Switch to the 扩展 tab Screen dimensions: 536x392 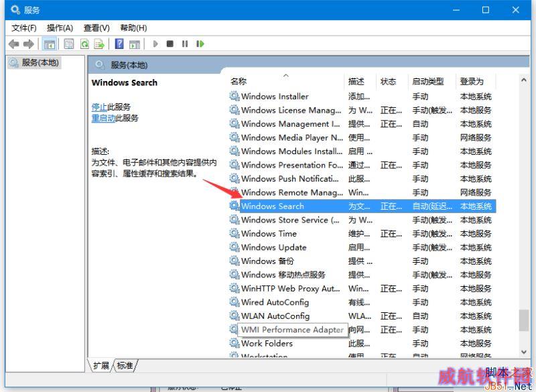[101, 366]
